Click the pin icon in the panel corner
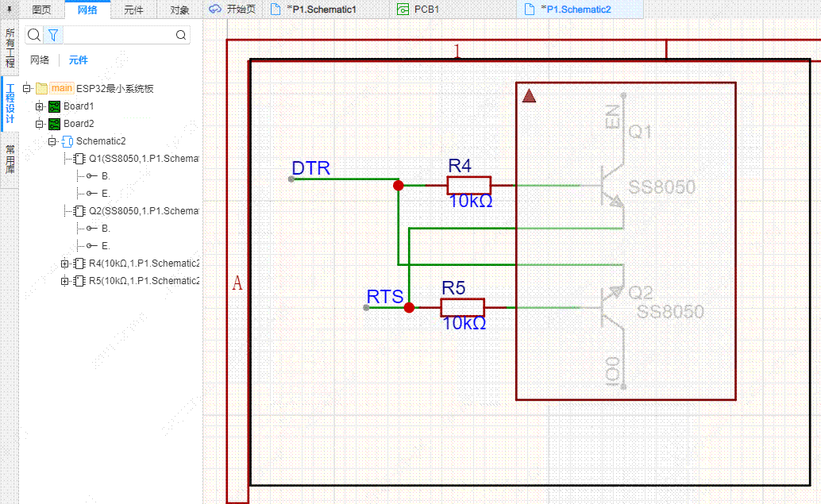The width and height of the screenshot is (821, 504). [x=10, y=10]
